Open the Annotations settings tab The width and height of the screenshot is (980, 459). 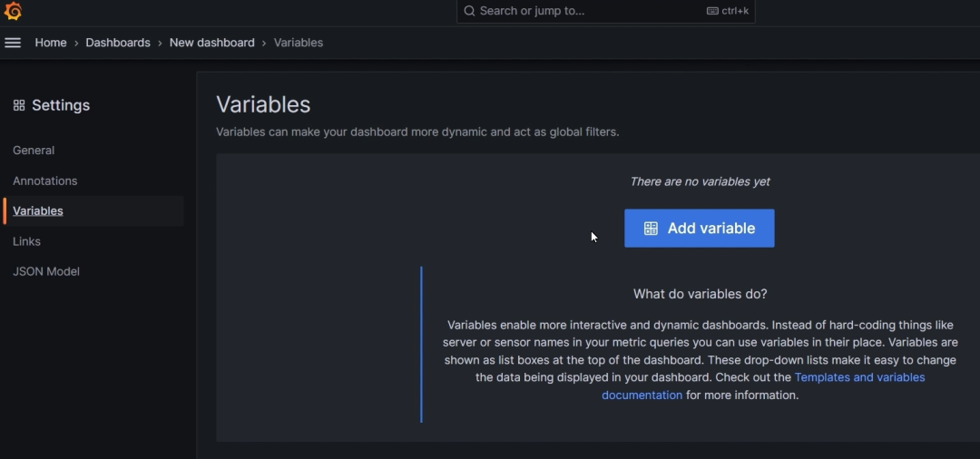tap(45, 181)
